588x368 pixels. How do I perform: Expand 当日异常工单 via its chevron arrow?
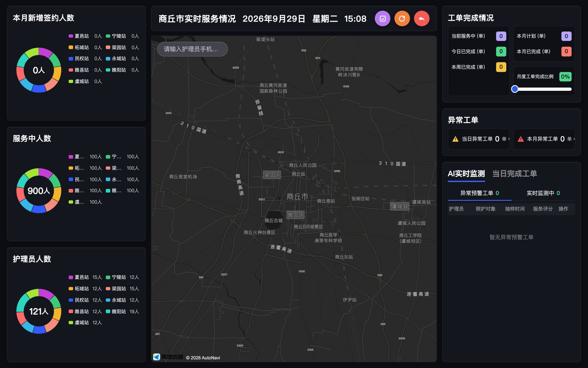coord(509,139)
